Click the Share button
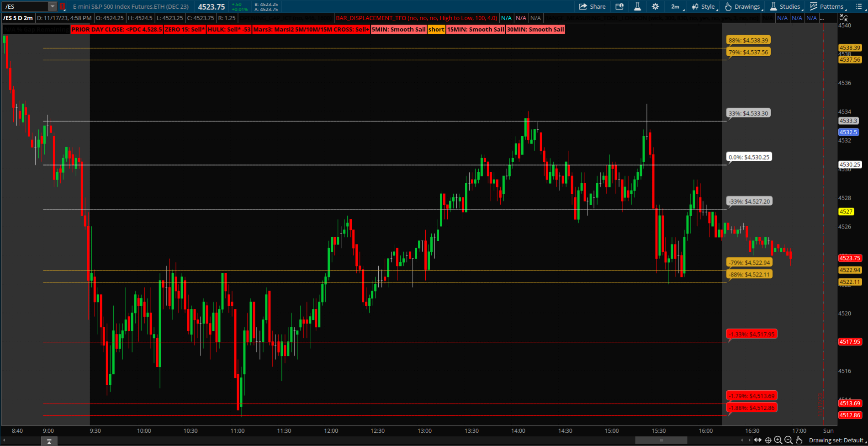The height and width of the screenshot is (446, 868). (592, 6)
